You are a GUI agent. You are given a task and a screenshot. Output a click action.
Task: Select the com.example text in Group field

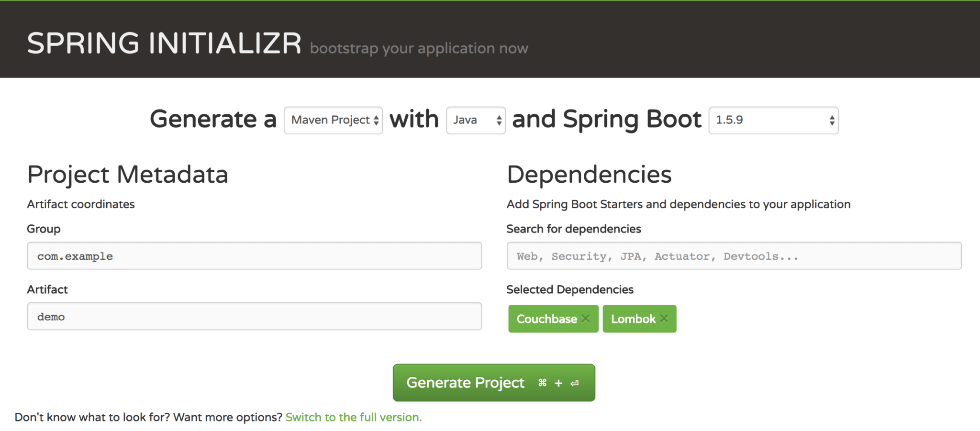click(75, 256)
